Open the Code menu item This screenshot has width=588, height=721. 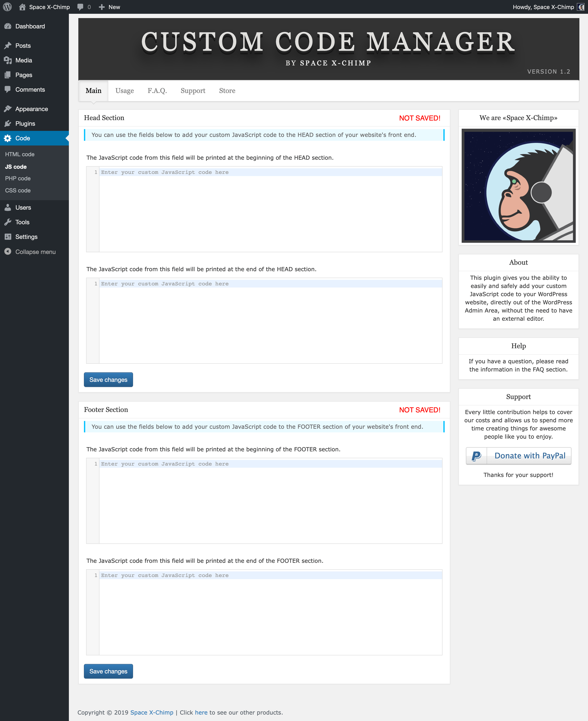(34, 138)
